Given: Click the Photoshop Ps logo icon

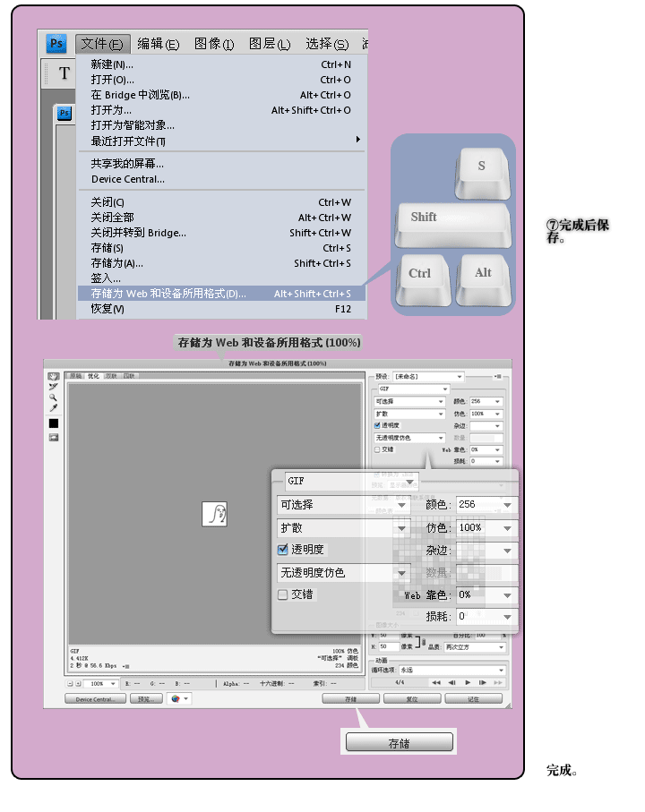Looking at the screenshot, I should [56, 43].
